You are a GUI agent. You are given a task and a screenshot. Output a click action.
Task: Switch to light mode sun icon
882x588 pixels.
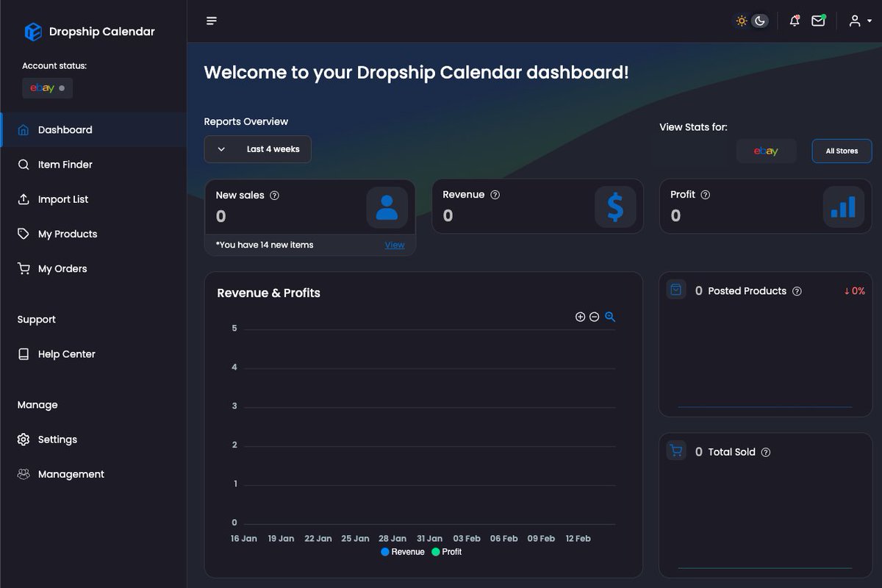[x=742, y=21]
